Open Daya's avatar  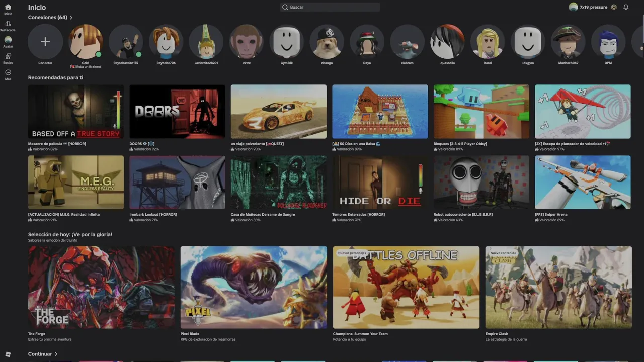367,42
